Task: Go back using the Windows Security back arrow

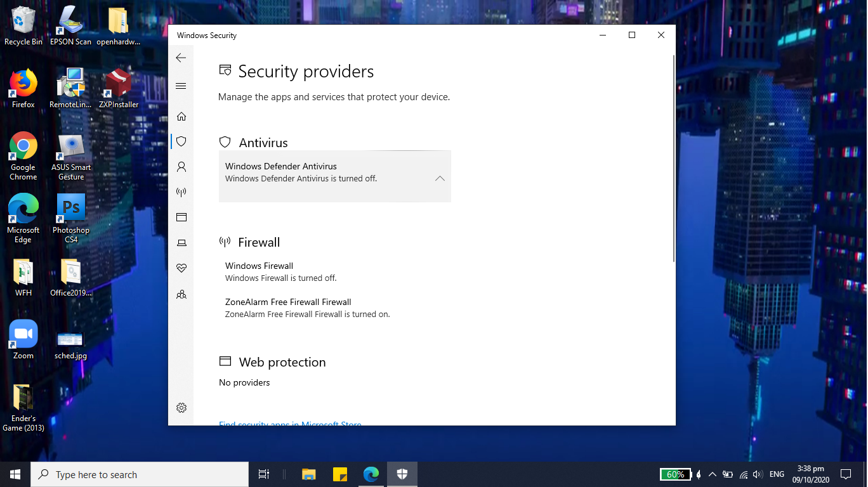Action: pos(181,58)
